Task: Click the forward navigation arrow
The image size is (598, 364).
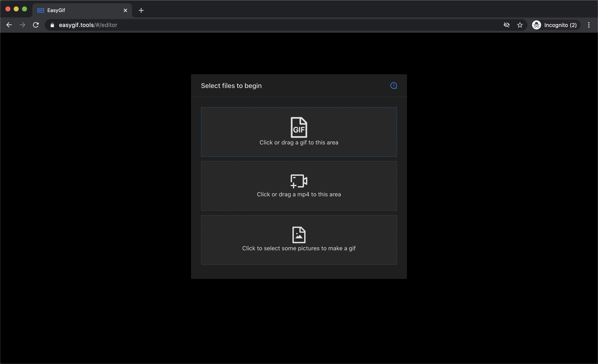Action: 22,25
